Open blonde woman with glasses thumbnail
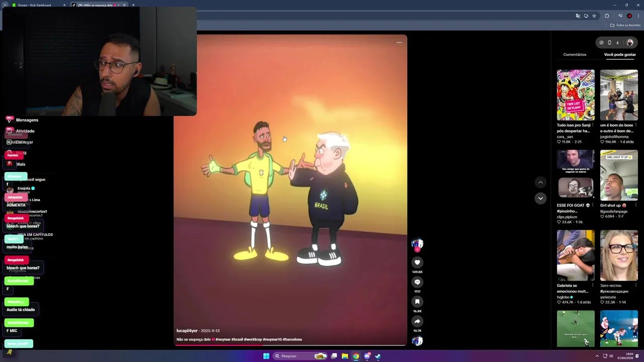The height and width of the screenshot is (362, 644). [619, 255]
